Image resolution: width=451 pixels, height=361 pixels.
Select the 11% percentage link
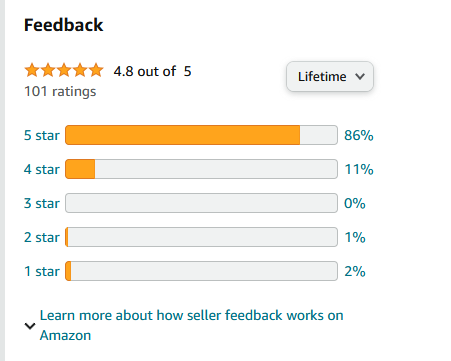coord(359,169)
